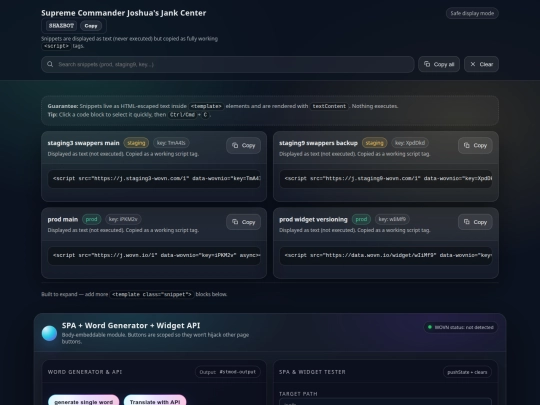Viewport: 540px width, 405px height.
Task: Click the template class="snippet" code label
Action: tap(152, 294)
